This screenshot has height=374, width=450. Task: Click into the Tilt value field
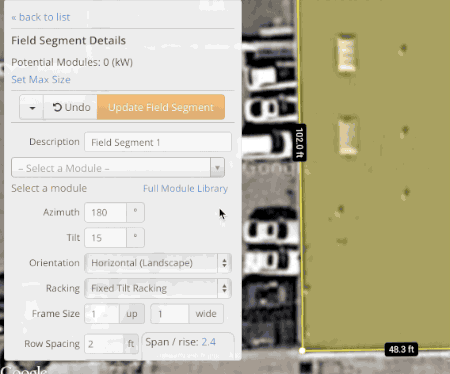click(x=106, y=238)
